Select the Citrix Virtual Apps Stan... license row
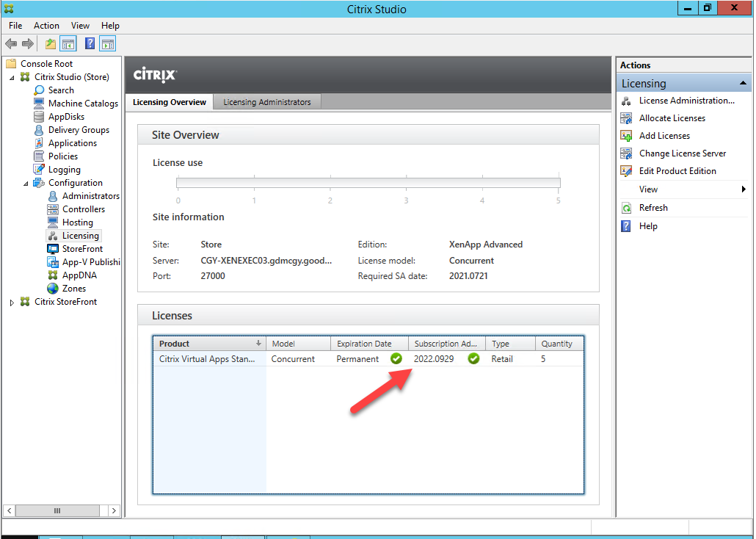 click(368, 358)
